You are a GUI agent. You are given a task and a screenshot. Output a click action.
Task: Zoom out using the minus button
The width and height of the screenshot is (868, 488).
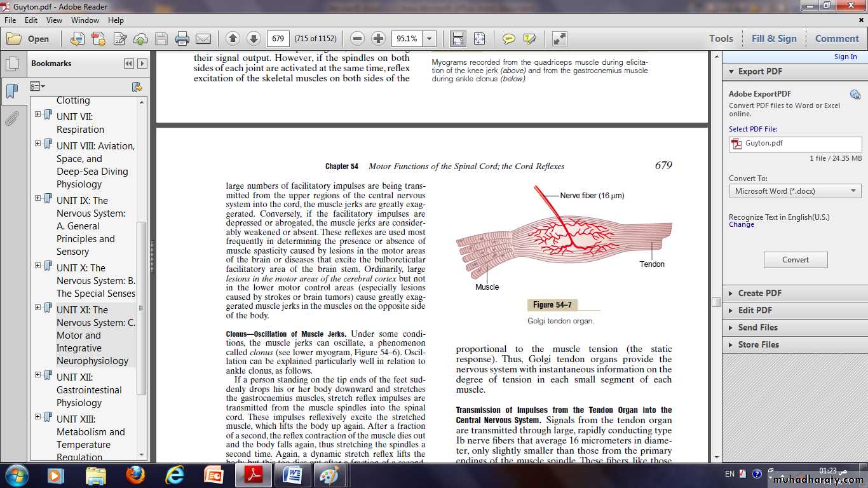pyautogui.click(x=357, y=39)
